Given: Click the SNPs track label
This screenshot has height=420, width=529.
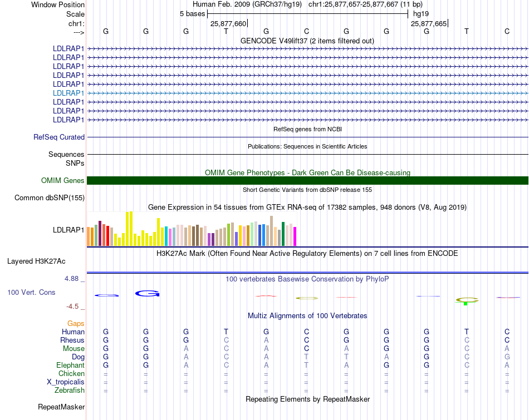Looking at the screenshot, I should (x=75, y=163).
